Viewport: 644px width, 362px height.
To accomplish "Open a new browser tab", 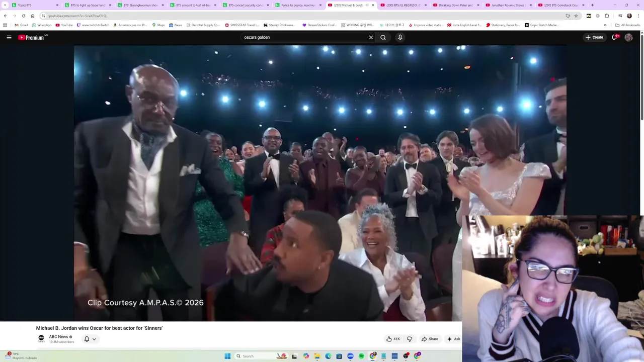I will point(592,5).
